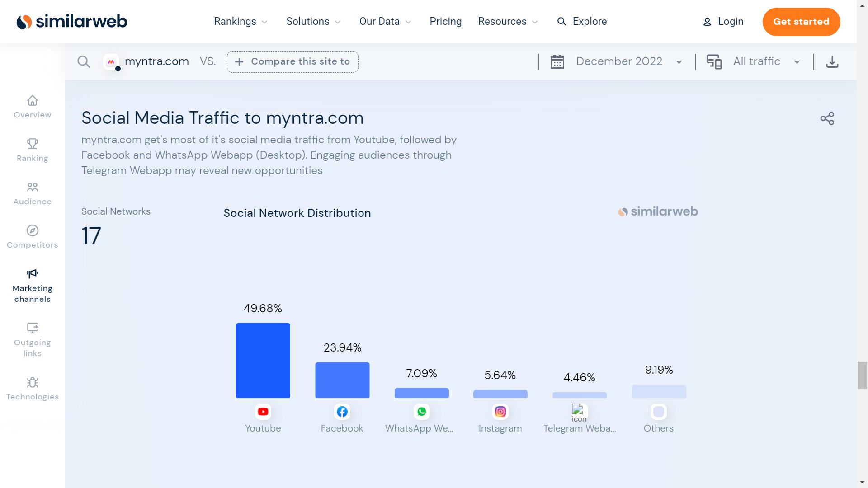Open the Rankings menu
The height and width of the screenshot is (488, 868).
pyautogui.click(x=241, y=21)
